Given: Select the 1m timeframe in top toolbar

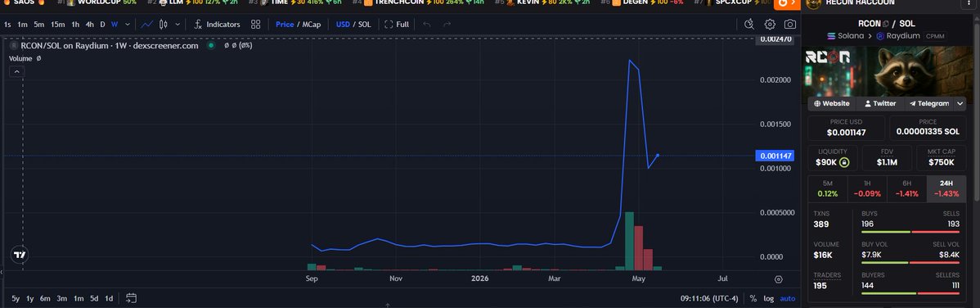Looking at the screenshot, I should [x=22, y=25].
